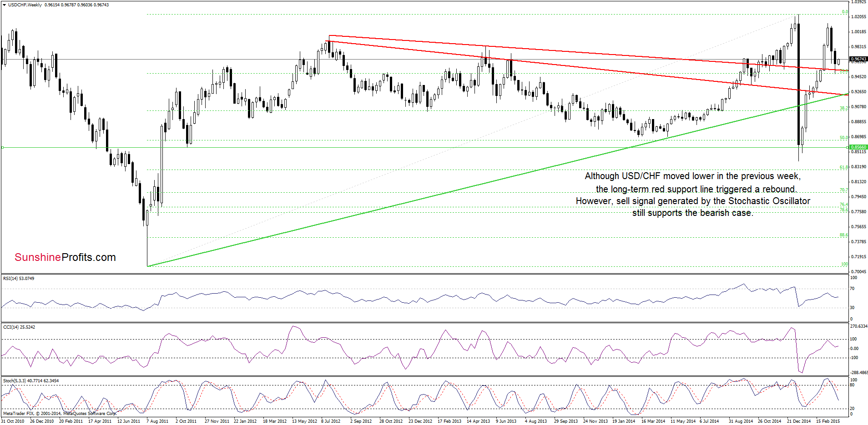Click price axis label 0.77580
Screen dimensions: 868x425
[x=858, y=212]
